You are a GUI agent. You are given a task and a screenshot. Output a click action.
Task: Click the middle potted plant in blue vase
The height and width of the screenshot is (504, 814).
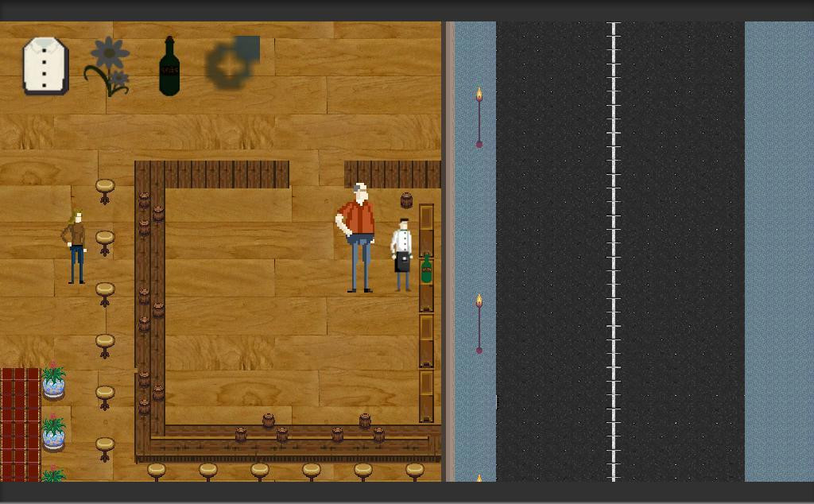point(54,432)
